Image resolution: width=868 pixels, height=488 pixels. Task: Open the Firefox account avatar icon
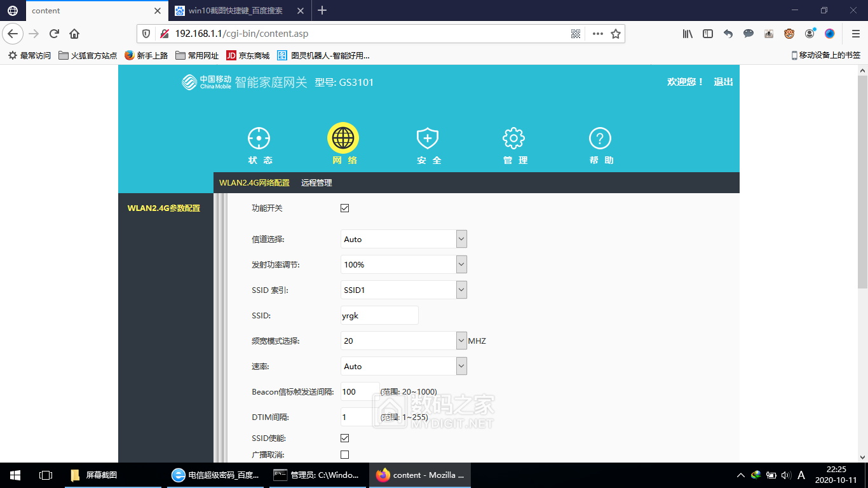point(810,34)
